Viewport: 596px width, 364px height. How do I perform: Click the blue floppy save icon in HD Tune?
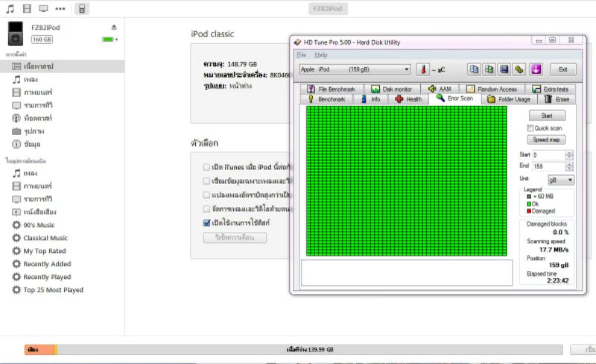tap(504, 69)
